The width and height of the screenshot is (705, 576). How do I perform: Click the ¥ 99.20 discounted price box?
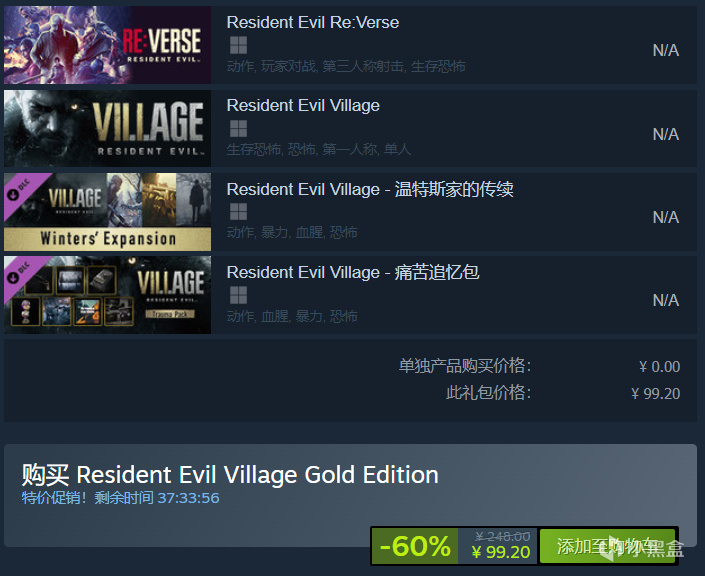498,546
